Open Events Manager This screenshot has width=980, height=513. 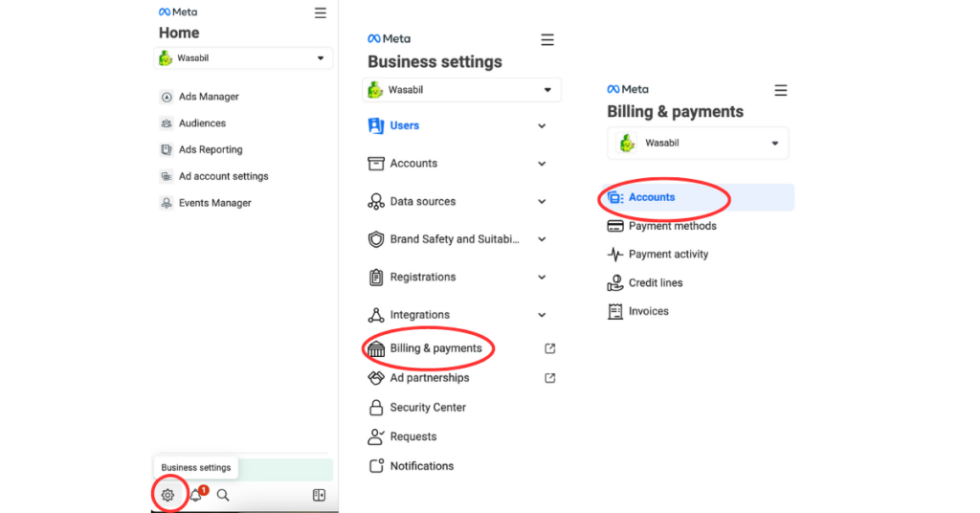point(214,203)
